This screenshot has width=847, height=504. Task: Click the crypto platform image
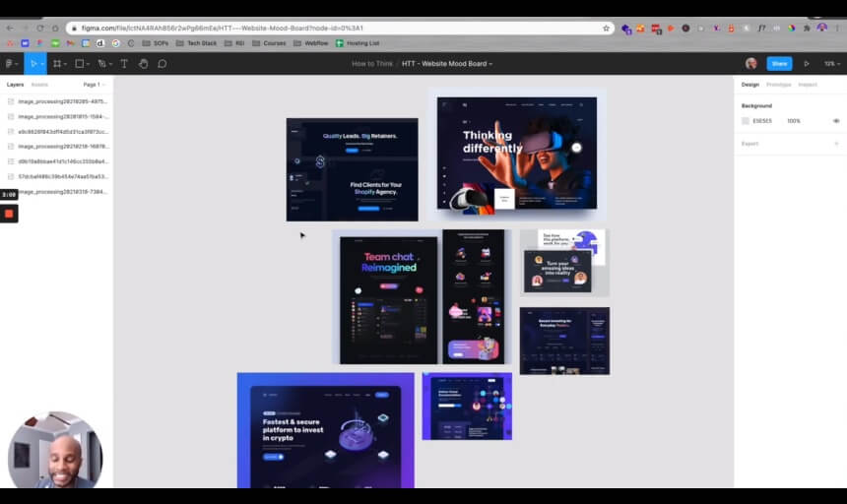pyautogui.click(x=326, y=430)
